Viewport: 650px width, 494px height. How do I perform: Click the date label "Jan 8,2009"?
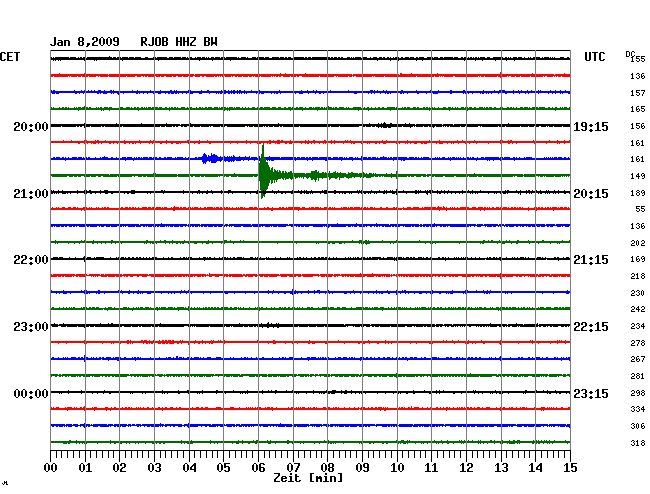pyautogui.click(x=85, y=42)
